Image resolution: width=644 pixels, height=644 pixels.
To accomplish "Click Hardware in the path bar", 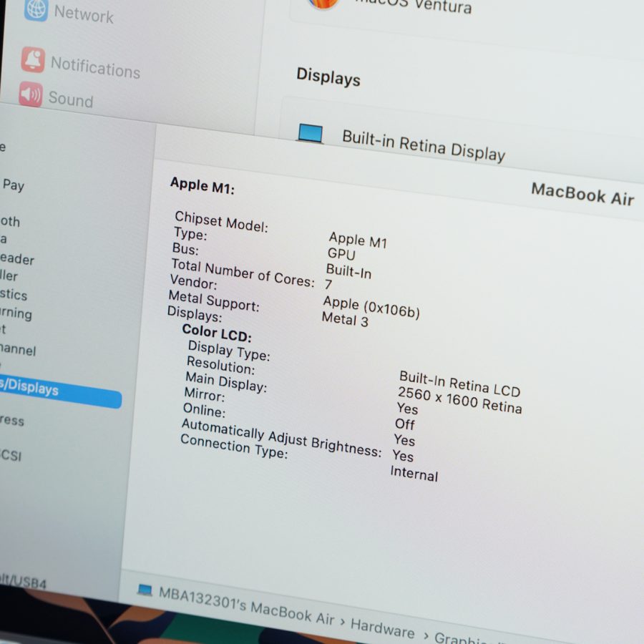I will click(382, 628).
